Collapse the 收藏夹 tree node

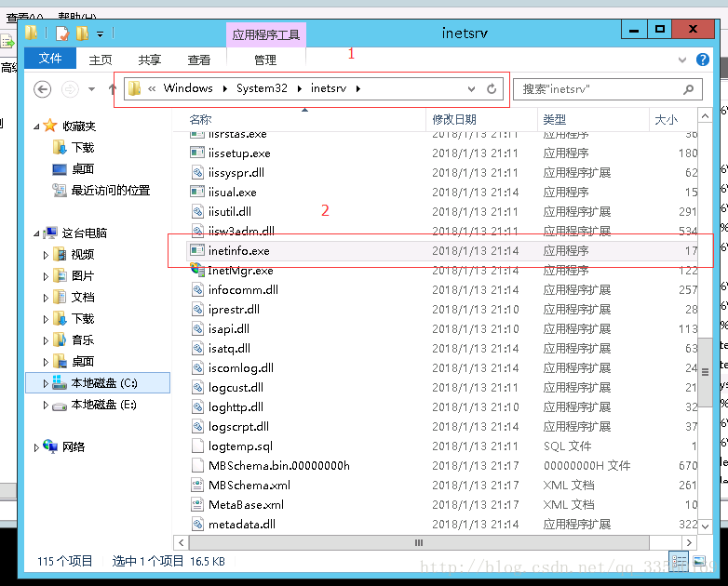36,127
